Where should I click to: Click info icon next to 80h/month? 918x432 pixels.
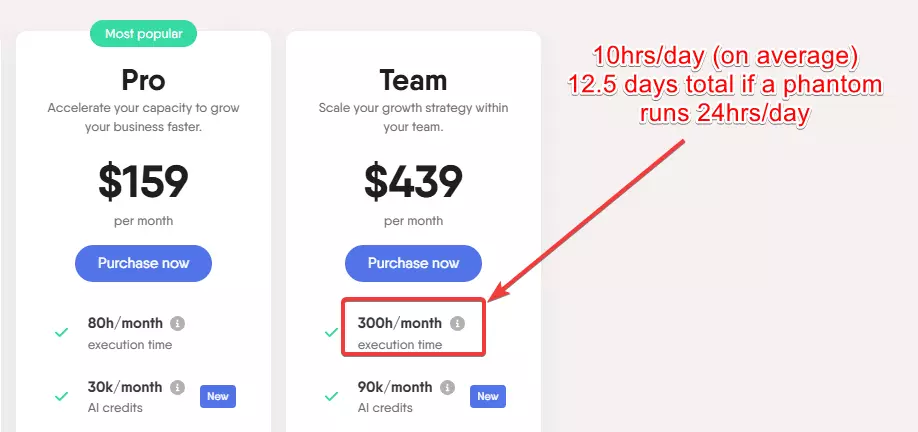click(178, 323)
